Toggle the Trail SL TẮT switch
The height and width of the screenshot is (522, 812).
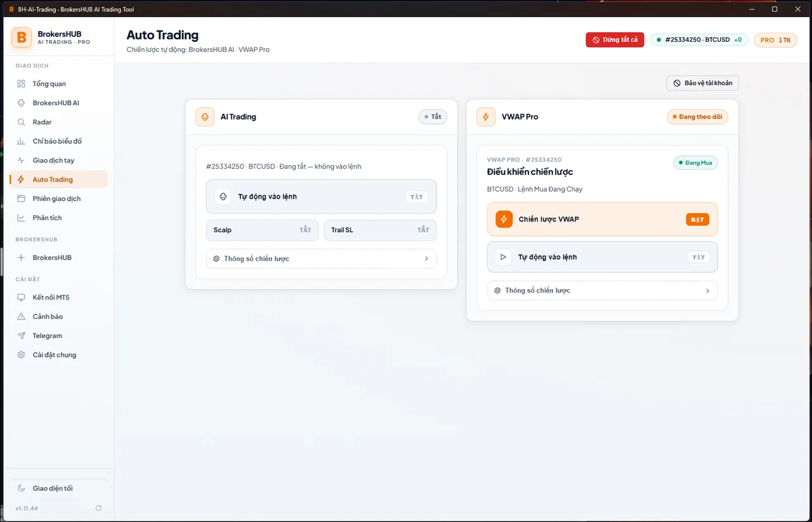click(423, 230)
